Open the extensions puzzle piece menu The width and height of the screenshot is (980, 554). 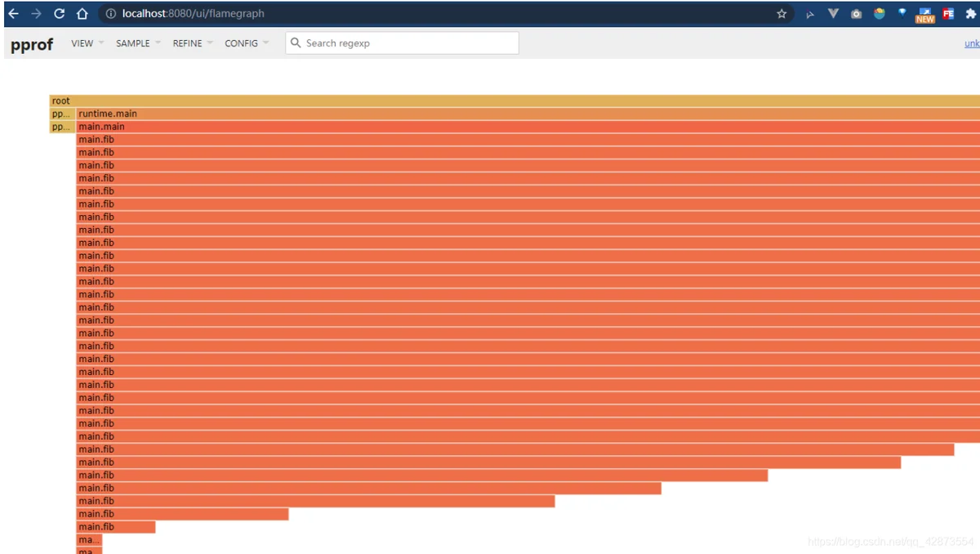click(971, 14)
